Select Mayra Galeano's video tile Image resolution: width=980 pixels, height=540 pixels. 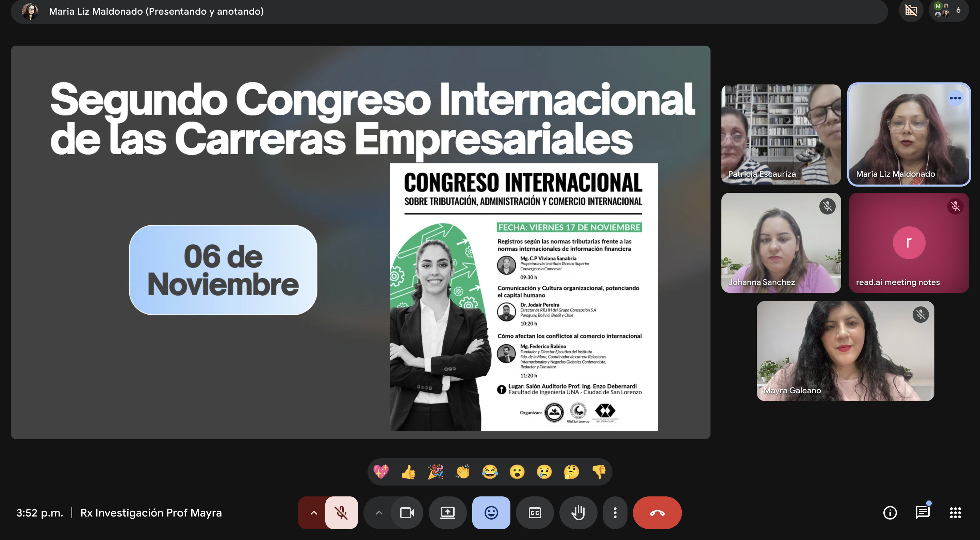845,350
